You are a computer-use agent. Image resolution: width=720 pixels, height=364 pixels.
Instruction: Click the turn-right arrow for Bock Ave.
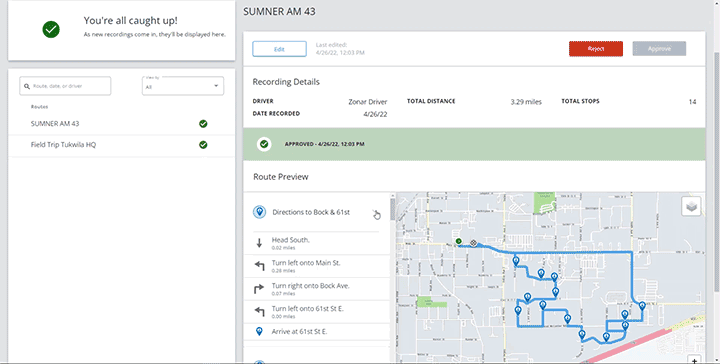tap(259, 289)
